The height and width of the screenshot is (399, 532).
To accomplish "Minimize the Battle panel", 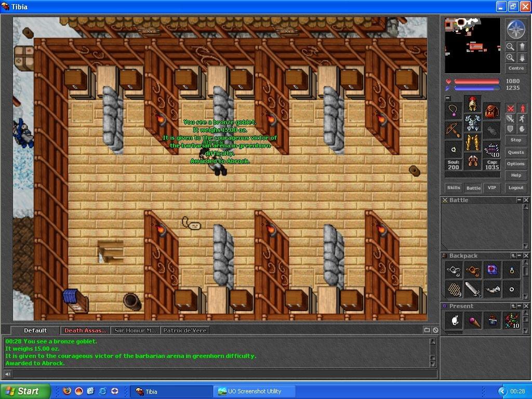I will [519, 200].
